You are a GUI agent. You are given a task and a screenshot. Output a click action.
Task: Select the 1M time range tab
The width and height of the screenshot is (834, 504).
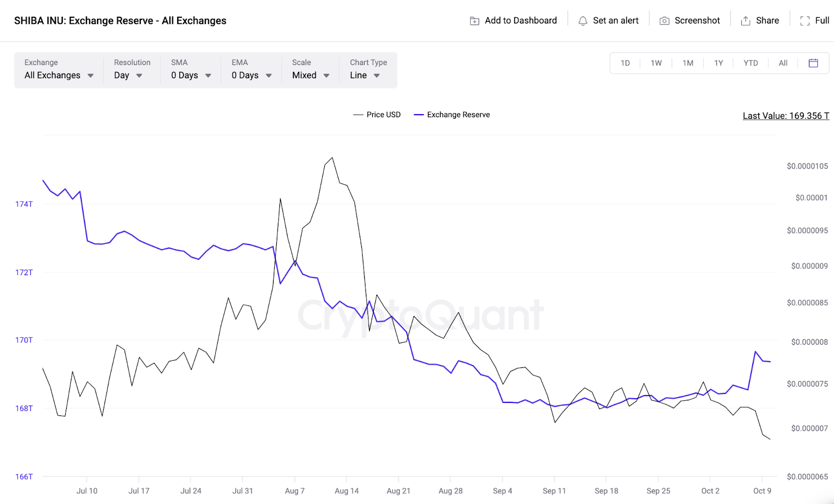pyautogui.click(x=688, y=63)
